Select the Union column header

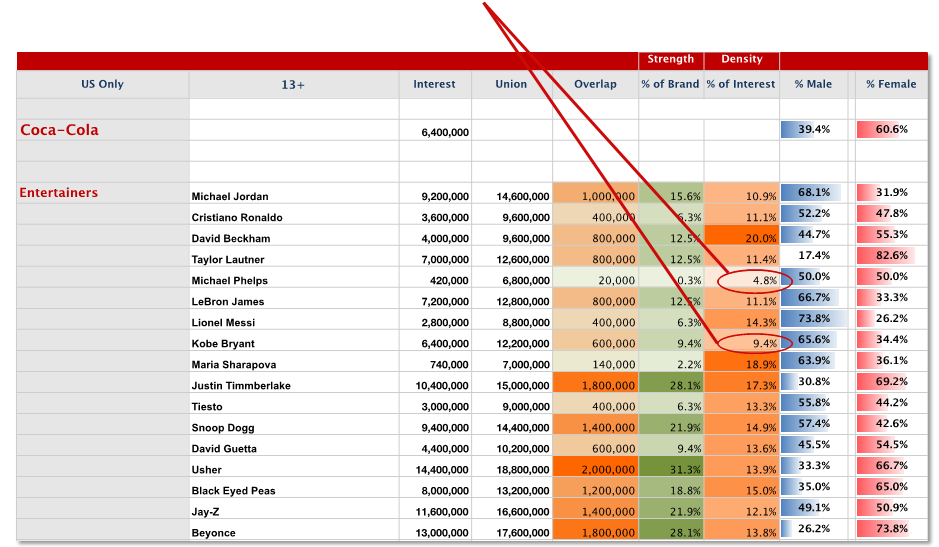(x=511, y=84)
